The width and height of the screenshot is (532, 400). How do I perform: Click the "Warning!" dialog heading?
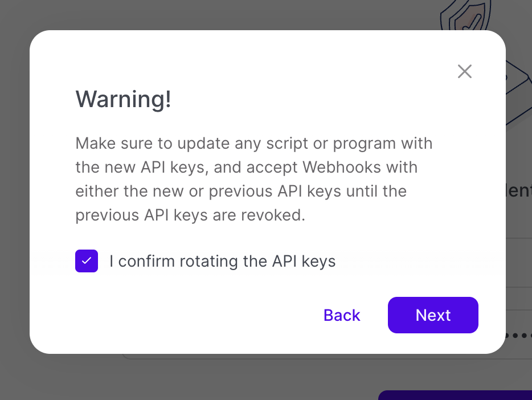[124, 99]
